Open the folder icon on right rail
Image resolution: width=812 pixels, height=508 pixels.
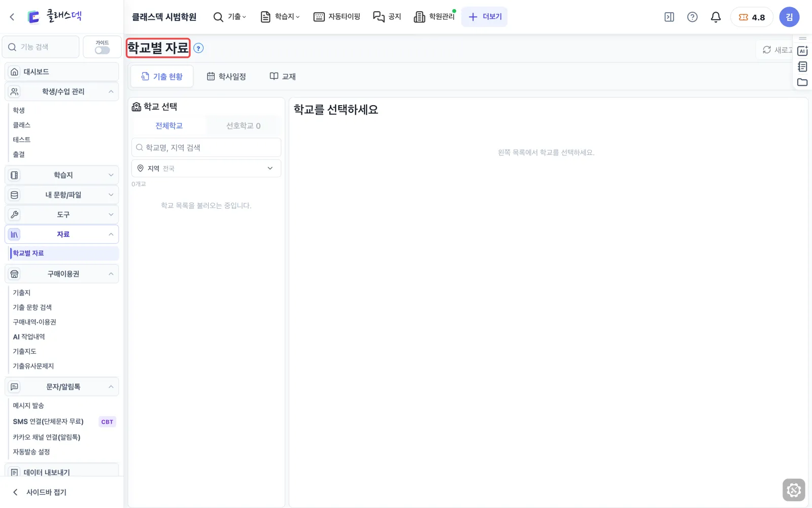pyautogui.click(x=802, y=82)
